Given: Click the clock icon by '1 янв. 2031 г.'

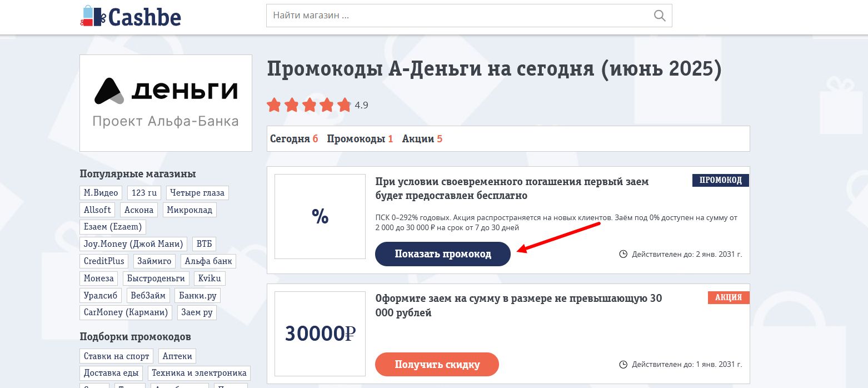Looking at the screenshot, I should click(x=623, y=365).
